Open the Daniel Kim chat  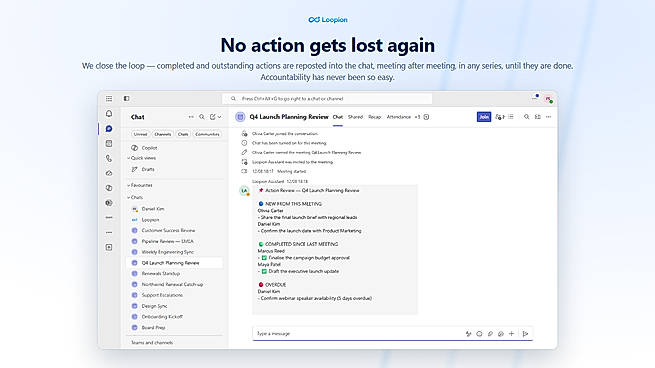[x=175, y=208]
